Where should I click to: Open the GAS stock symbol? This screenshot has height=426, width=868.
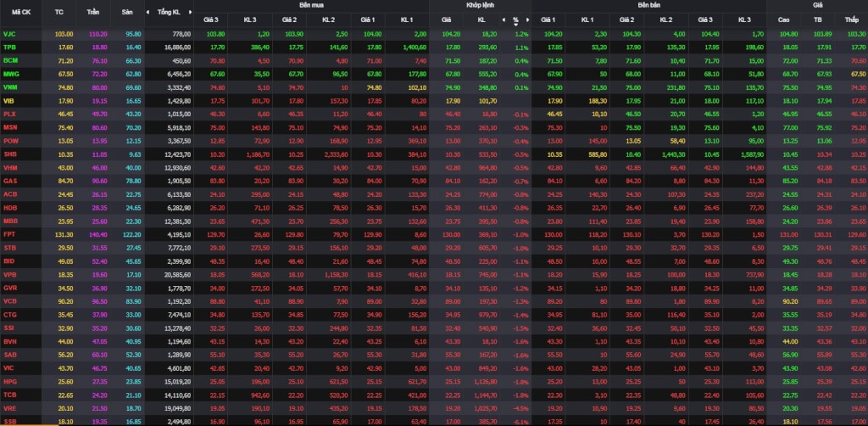9,181
